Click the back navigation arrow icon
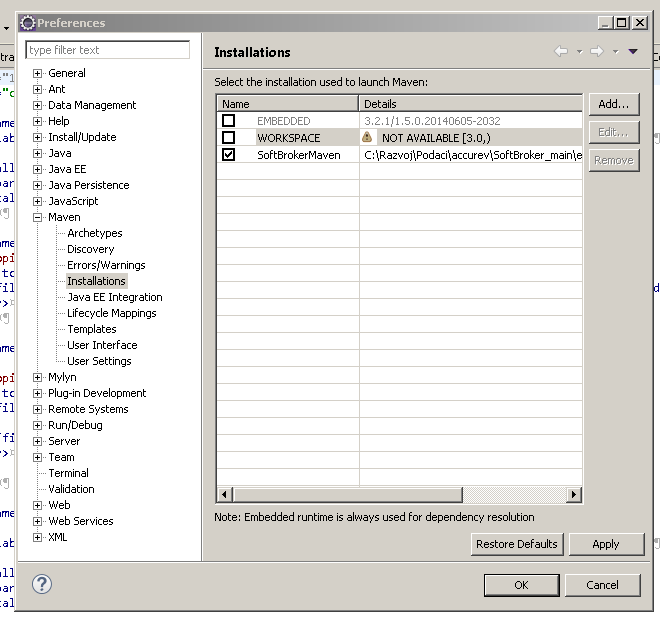This screenshot has height=624, width=660. pos(561,52)
